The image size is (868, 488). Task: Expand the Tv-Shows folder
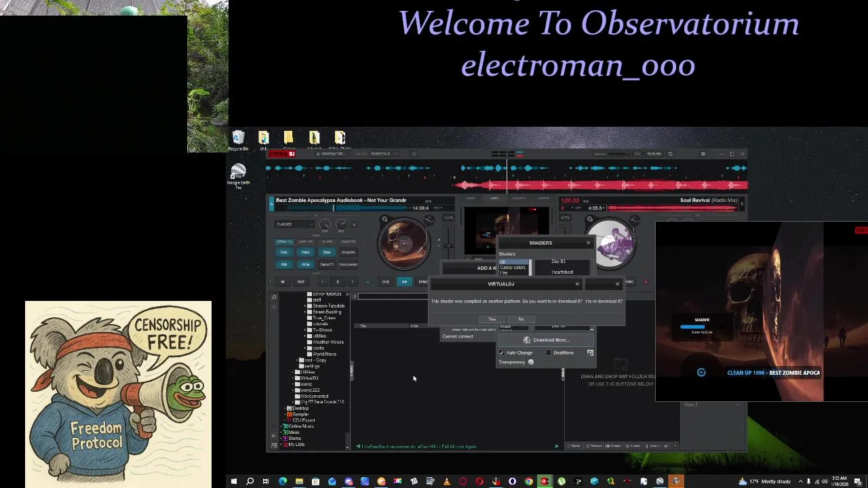[305, 330]
